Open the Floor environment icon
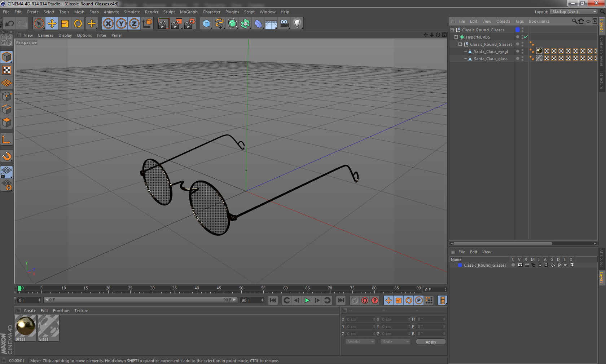The width and height of the screenshot is (606, 364). (x=271, y=24)
